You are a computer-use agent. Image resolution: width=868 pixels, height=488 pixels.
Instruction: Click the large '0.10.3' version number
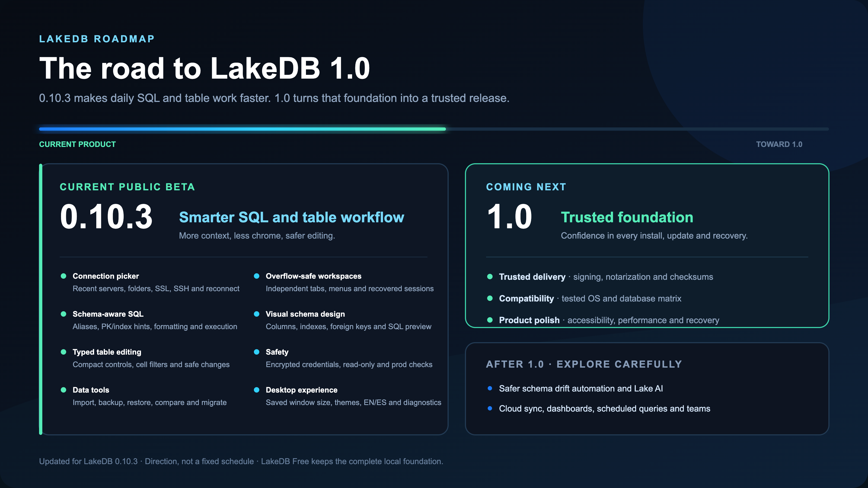coord(106,217)
